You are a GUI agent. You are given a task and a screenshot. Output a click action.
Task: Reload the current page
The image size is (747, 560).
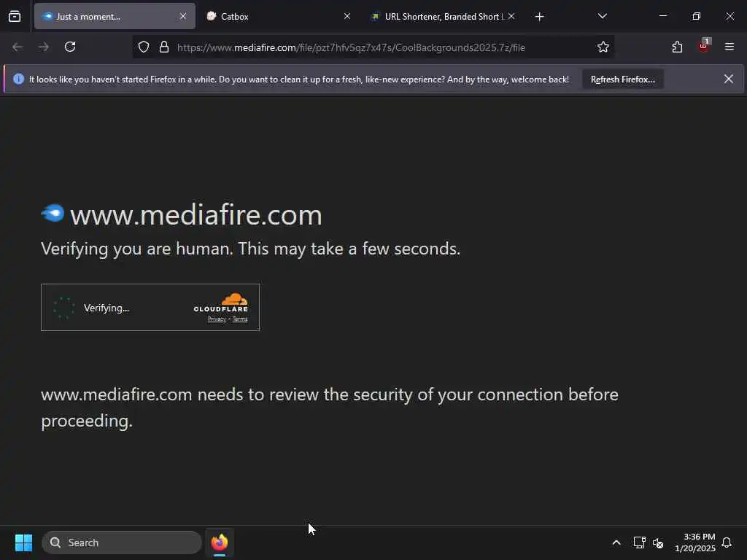tap(70, 47)
